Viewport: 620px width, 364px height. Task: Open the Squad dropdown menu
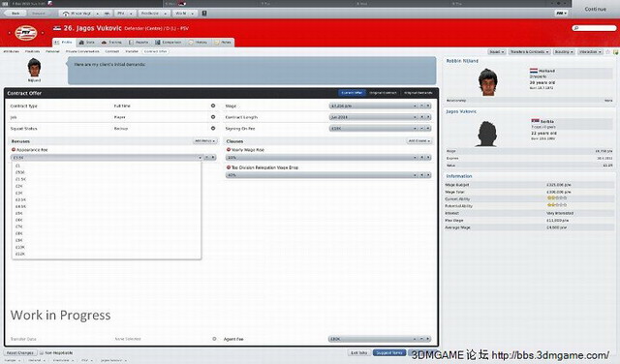[497, 51]
